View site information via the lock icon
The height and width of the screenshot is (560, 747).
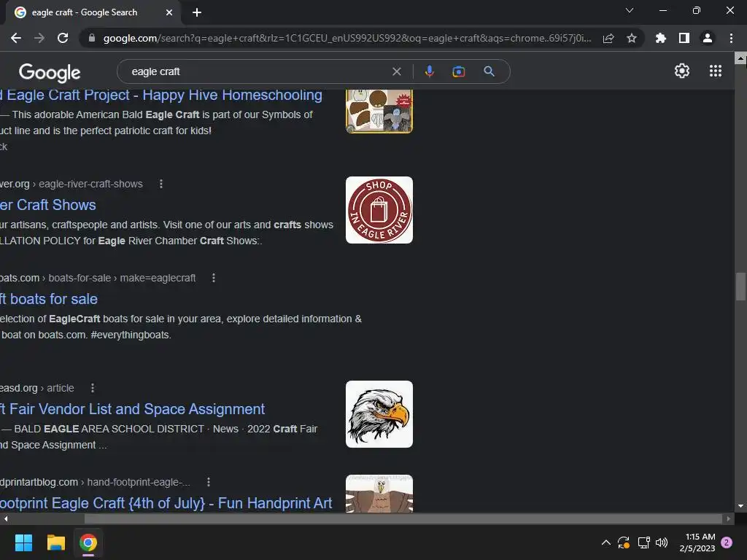(92, 38)
